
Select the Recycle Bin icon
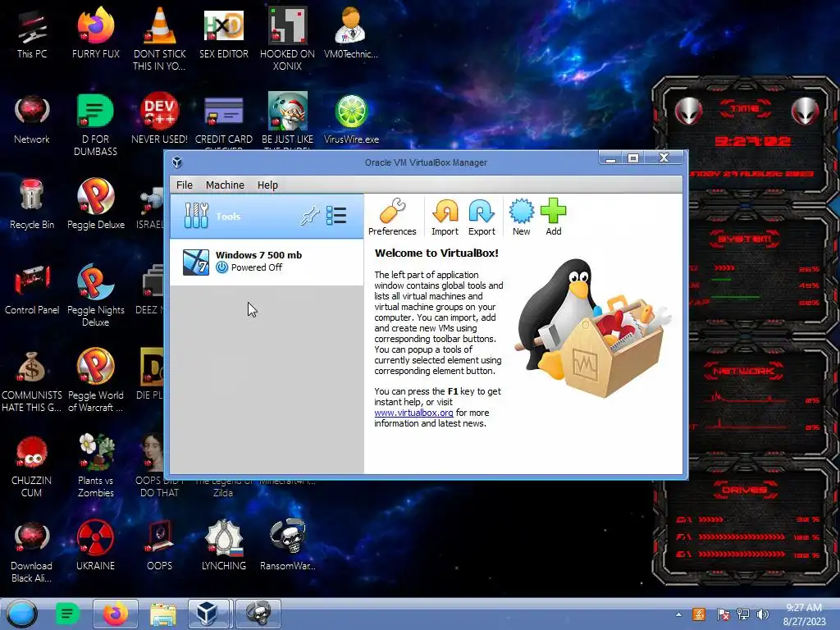[x=32, y=204]
